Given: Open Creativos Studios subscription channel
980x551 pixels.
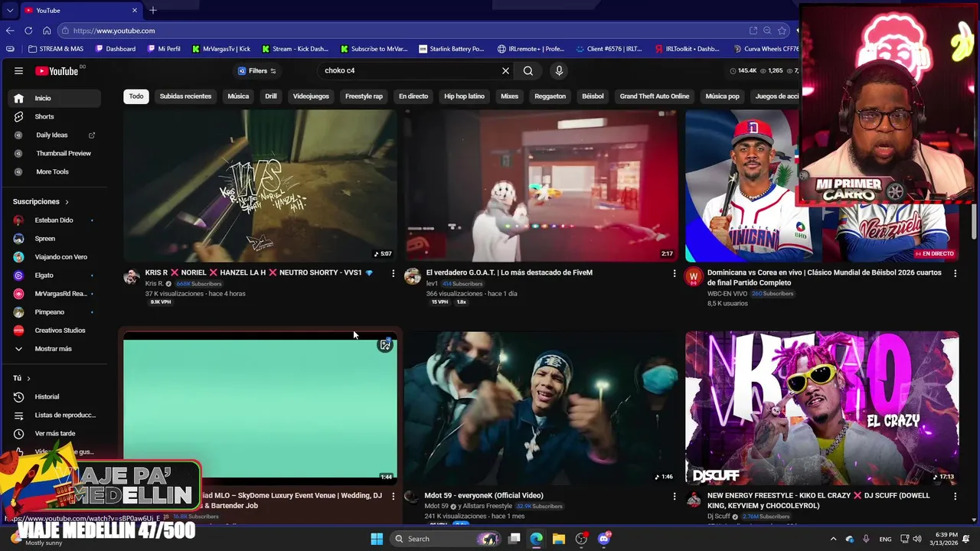Looking at the screenshot, I should coord(54,330).
